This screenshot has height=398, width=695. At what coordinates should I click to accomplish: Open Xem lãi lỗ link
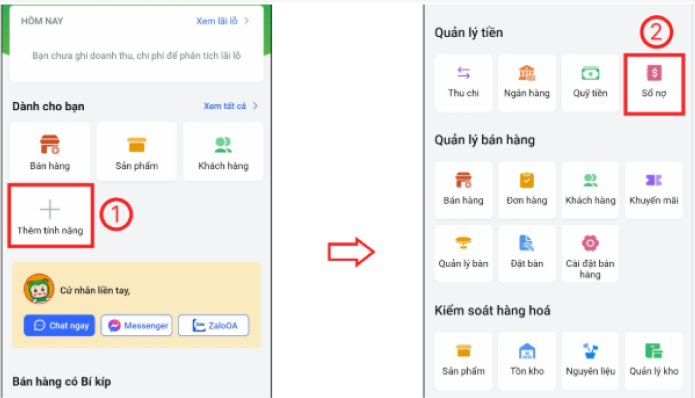pyautogui.click(x=223, y=21)
